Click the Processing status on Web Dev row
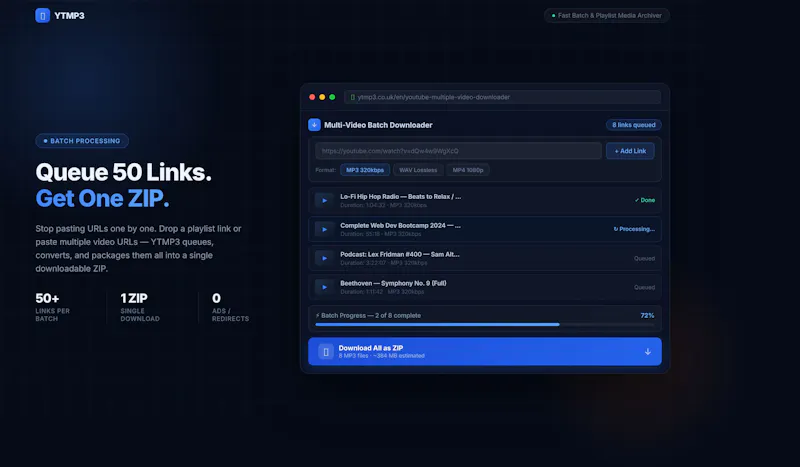 tap(634, 229)
